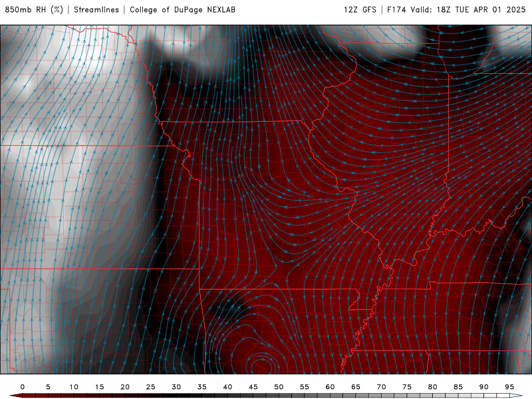This screenshot has height=399, width=532.
Task: Select the "12Z GFS" model run label
Action: coord(360,10)
